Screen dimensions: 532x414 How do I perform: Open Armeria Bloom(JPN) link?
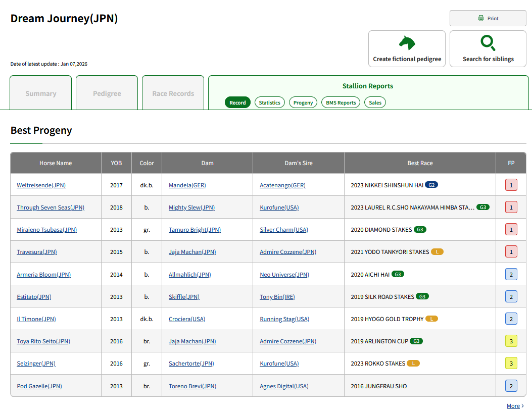click(x=44, y=274)
